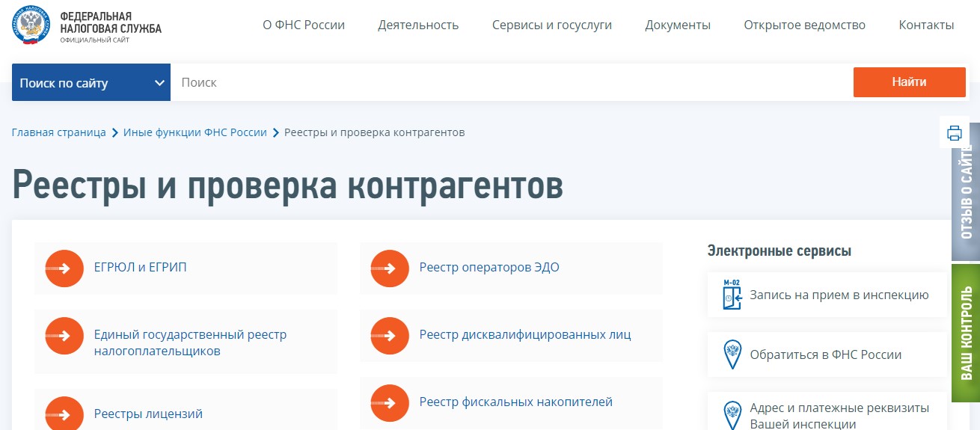
Task: Click the arrow icon beside Реестр фискальных накопителей
Action: click(390, 403)
